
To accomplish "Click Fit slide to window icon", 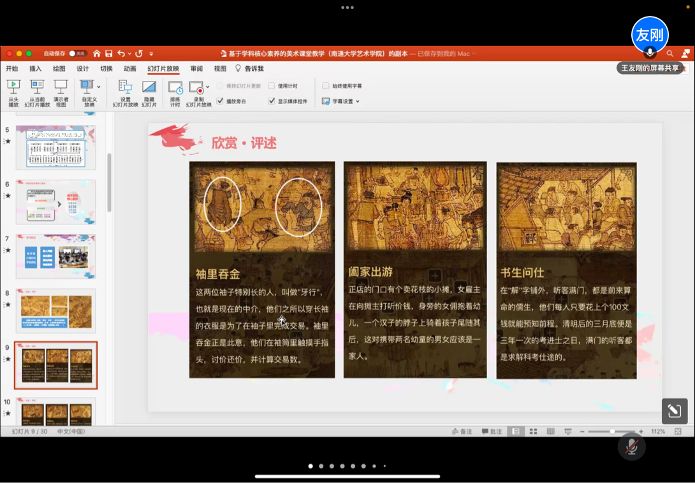I will [678, 431].
